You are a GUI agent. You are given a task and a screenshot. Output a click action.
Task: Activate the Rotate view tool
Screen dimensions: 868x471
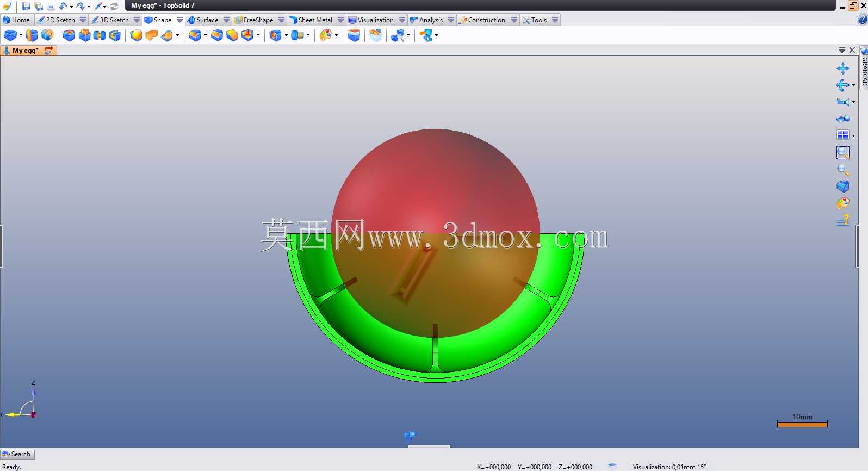pyautogui.click(x=842, y=85)
